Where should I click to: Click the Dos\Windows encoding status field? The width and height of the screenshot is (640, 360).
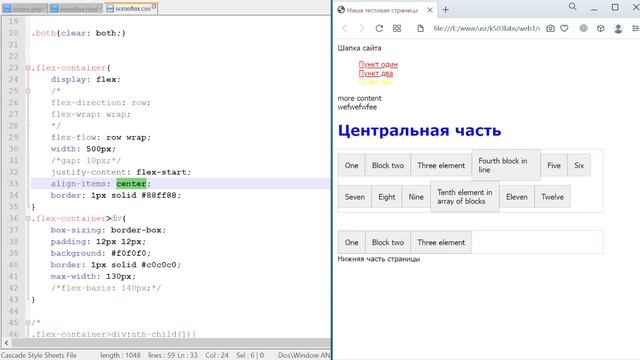point(304,355)
